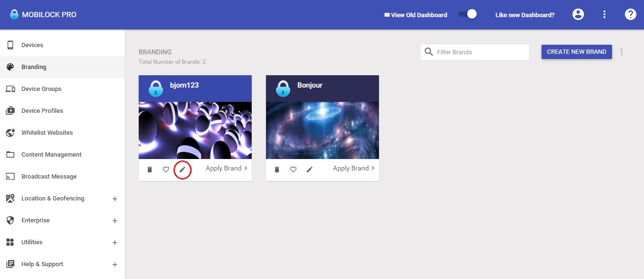
Task: Toggle the View Old Dashboard switch
Action: (468, 14)
